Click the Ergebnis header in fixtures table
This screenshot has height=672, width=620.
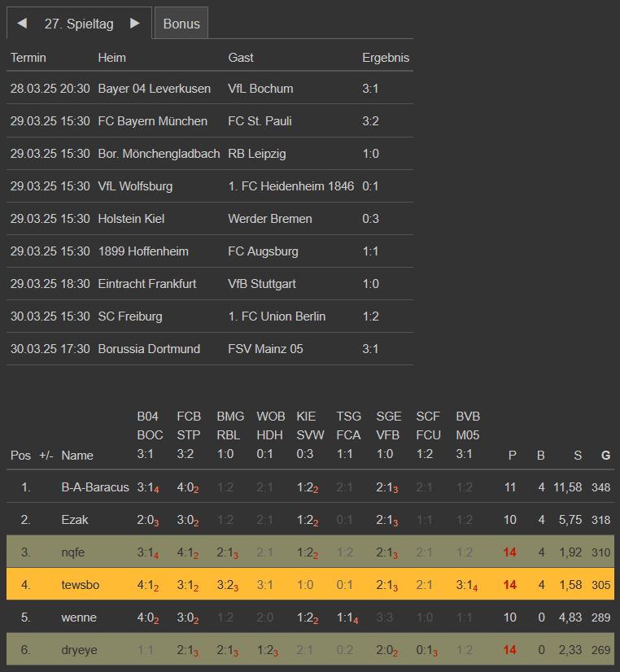coord(386,58)
